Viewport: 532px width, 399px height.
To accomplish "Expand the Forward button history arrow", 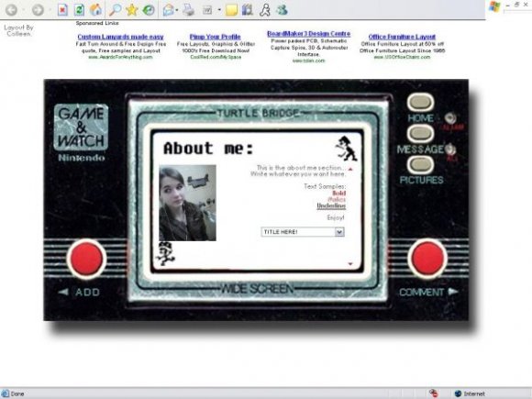I will [50, 10].
